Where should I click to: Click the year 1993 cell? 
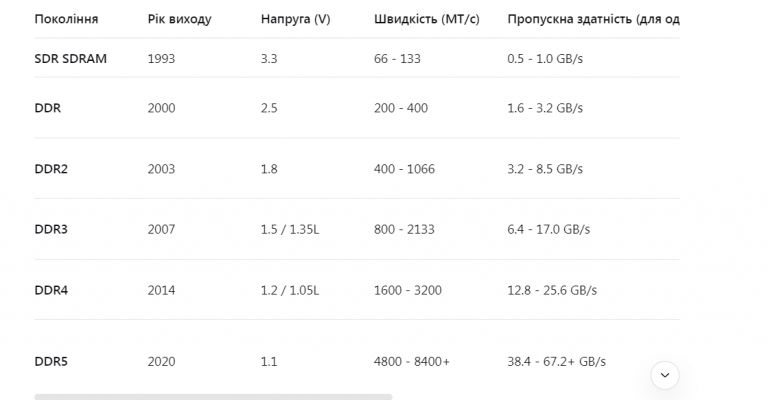pyautogui.click(x=161, y=59)
